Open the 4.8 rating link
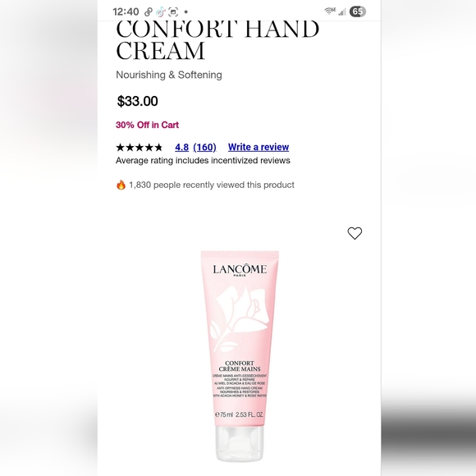Screen dimensions: 476x476 click(181, 147)
